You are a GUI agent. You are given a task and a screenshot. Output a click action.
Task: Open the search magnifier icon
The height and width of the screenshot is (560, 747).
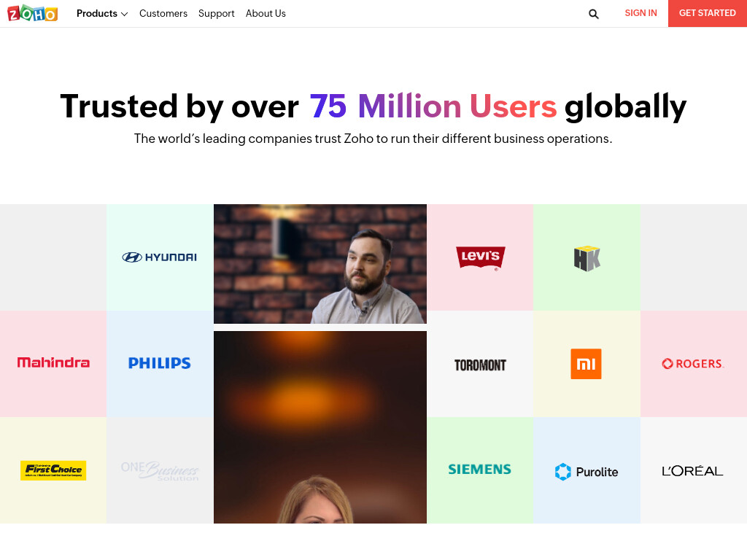(594, 14)
